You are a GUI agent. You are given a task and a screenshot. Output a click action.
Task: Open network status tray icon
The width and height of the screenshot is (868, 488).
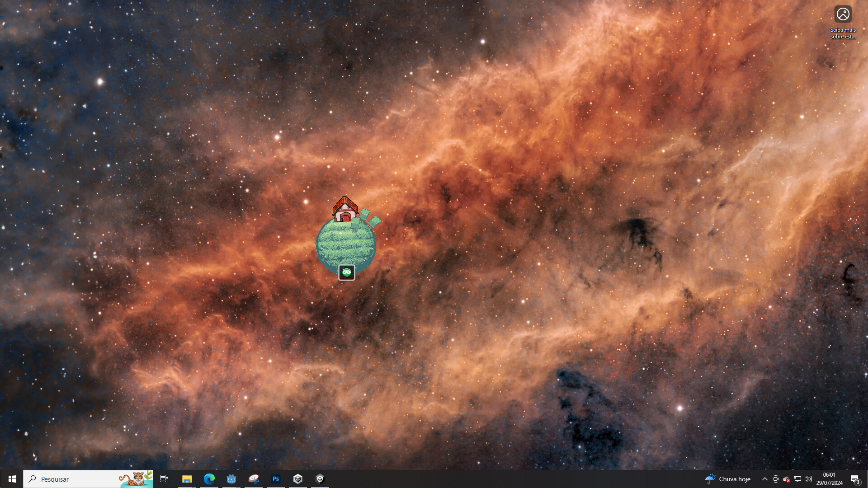coord(797,479)
